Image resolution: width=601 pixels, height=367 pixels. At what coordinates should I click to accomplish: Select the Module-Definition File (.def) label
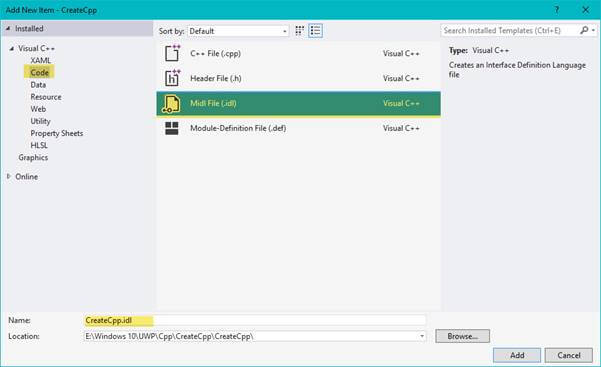[x=238, y=128]
